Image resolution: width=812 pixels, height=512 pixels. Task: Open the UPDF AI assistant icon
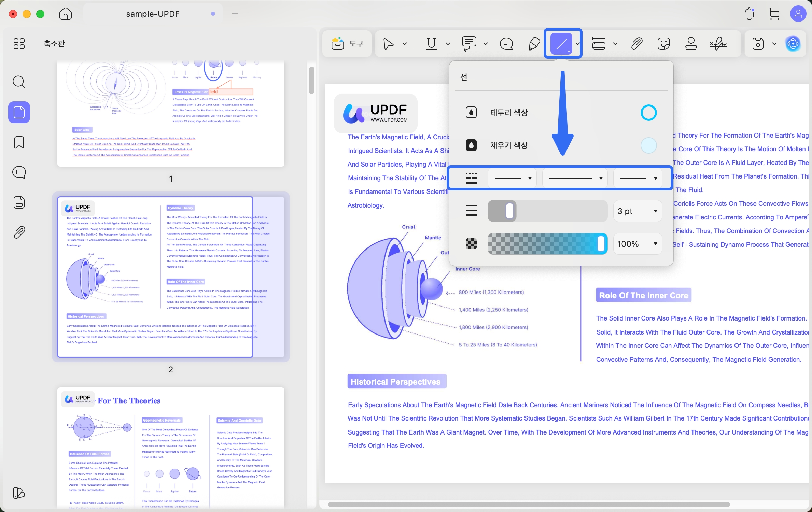coord(793,44)
